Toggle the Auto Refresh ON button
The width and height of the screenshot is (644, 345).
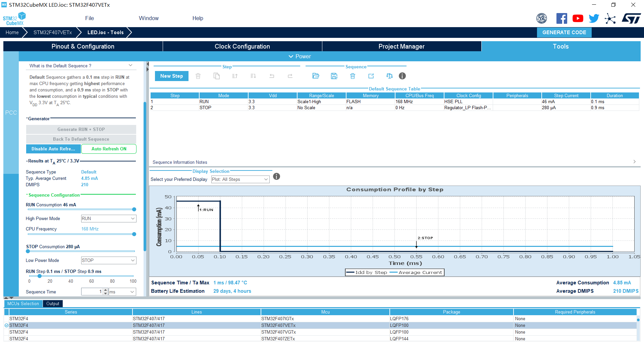tap(109, 149)
